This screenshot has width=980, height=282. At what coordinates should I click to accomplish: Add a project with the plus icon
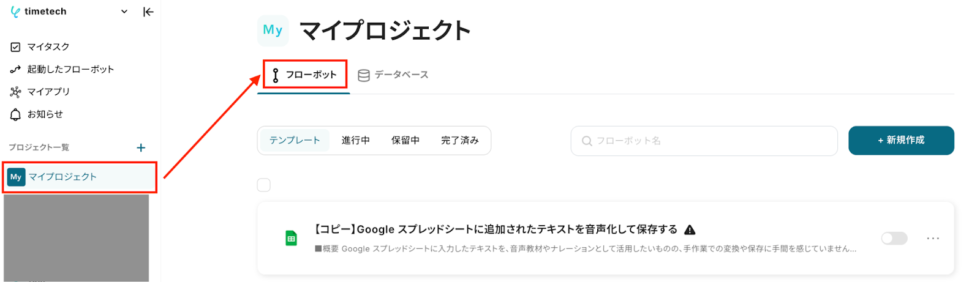[141, 147]
